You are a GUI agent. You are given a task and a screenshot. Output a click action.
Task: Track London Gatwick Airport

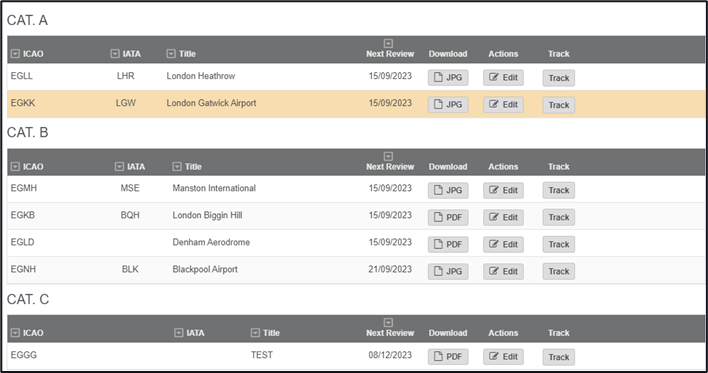pos(559,105)
